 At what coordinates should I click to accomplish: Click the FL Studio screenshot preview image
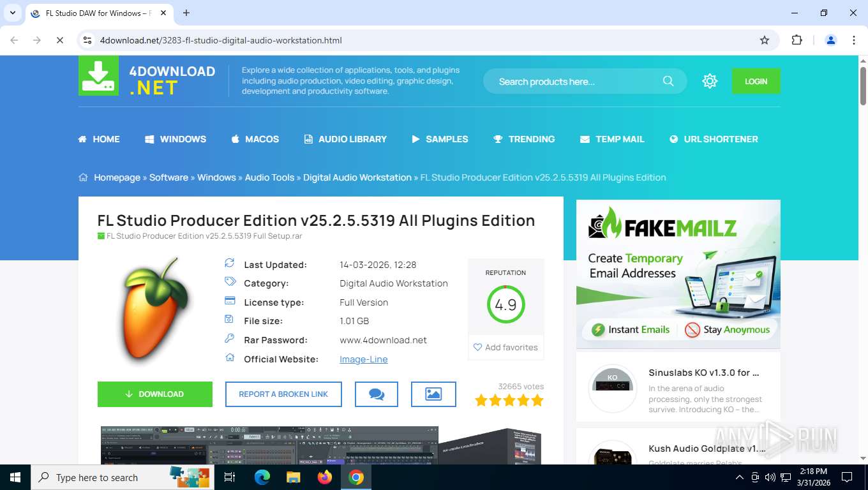coord(269,445)
